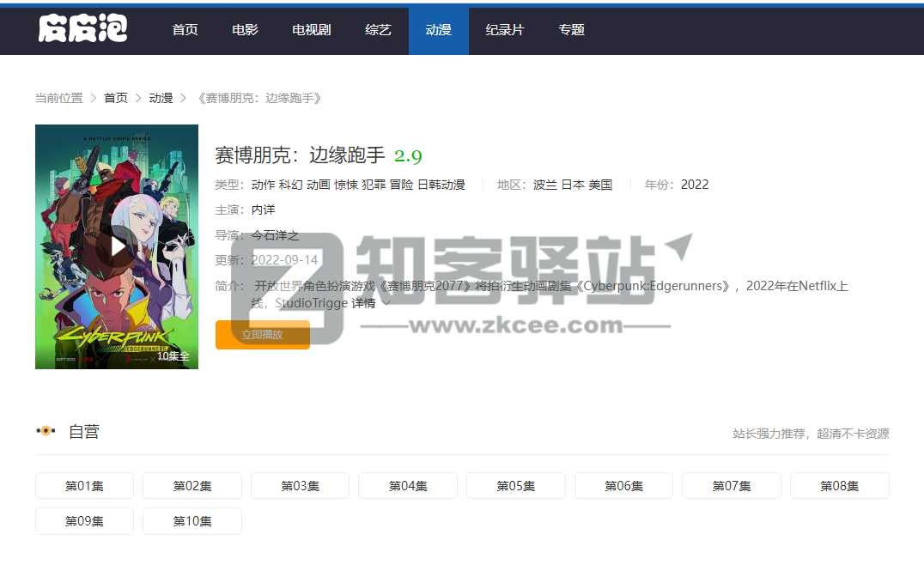This screenshot has width=924, height=577.
Task: Go to the 电视剧 section
Action: pyautogui.click(x=311, y=30)
